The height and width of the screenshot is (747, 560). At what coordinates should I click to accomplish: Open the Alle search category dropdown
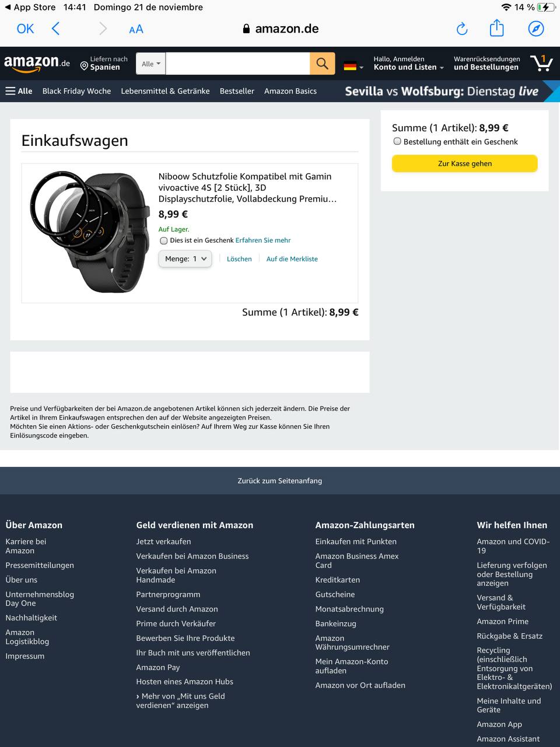[x=151, y=64]
